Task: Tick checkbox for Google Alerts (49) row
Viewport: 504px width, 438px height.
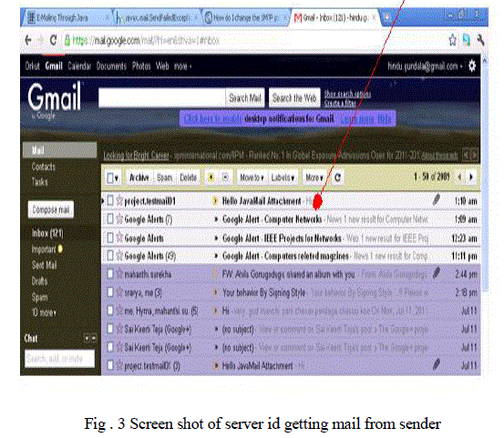Action: click(x=110, y=256)
